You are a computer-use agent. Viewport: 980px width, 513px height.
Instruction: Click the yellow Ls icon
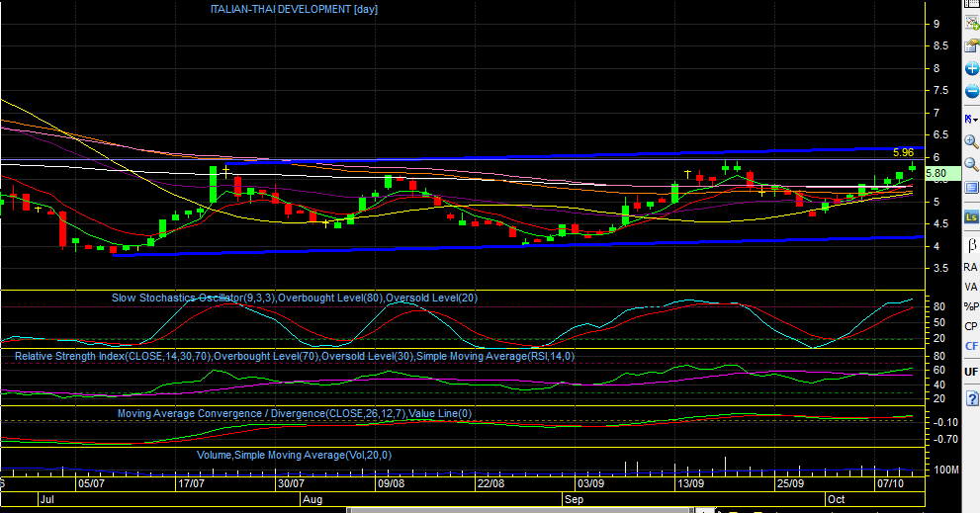971,216
